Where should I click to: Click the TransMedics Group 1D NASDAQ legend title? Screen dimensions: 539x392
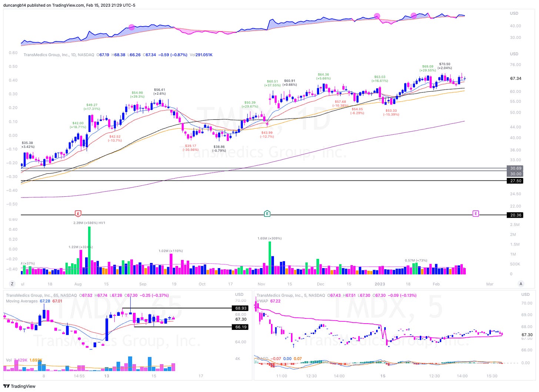59,55
